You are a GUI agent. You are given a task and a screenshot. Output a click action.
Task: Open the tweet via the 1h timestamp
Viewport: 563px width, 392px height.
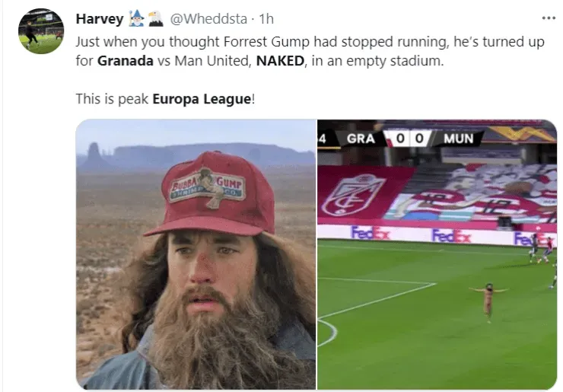(266, 19)
